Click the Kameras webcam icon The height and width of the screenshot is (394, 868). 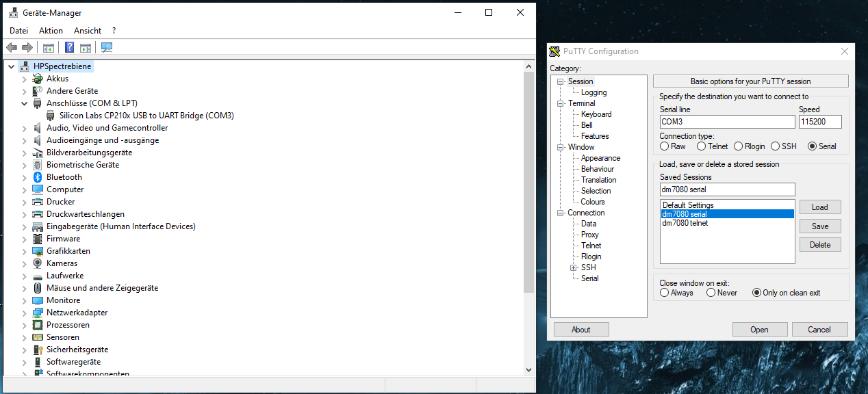[x=38, y=263]
